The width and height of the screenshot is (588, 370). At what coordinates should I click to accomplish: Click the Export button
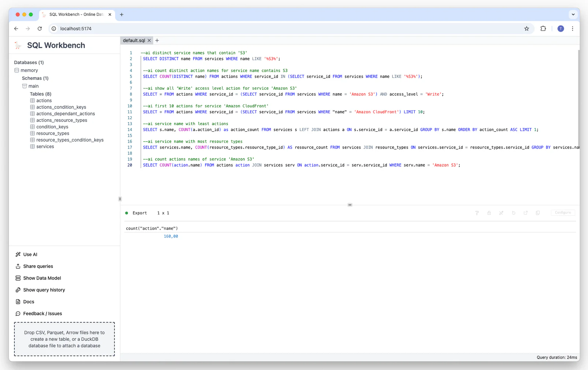point(140,213)
